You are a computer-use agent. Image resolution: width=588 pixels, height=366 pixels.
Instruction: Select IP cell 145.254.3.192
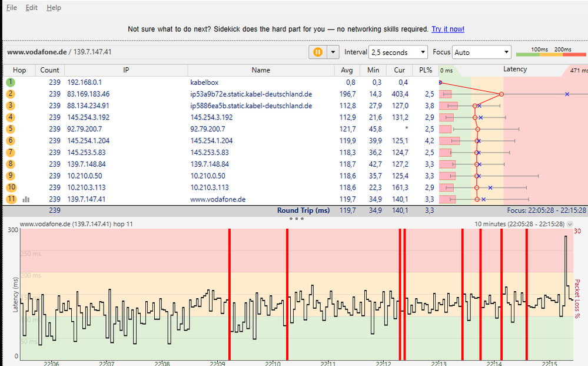coord(88,117)
